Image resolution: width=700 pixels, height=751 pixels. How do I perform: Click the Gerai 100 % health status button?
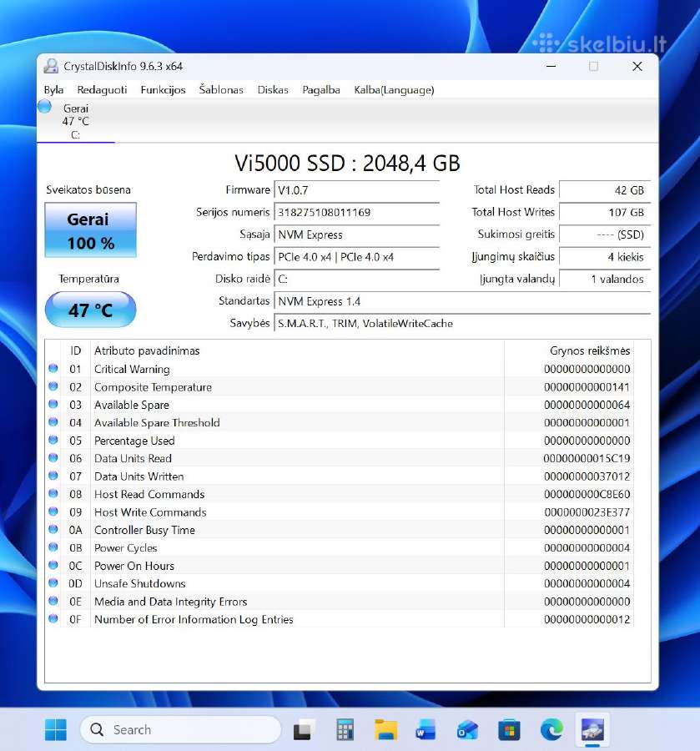coord(90,230)
